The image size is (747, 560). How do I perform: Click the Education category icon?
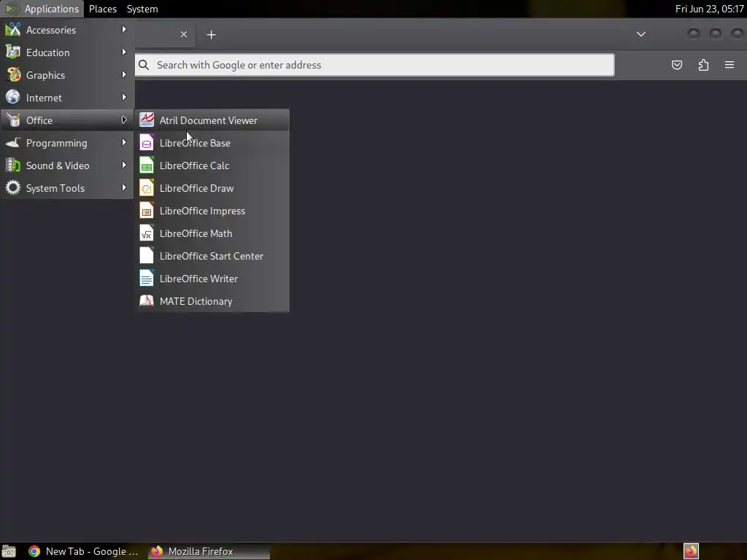coord(13,52)
